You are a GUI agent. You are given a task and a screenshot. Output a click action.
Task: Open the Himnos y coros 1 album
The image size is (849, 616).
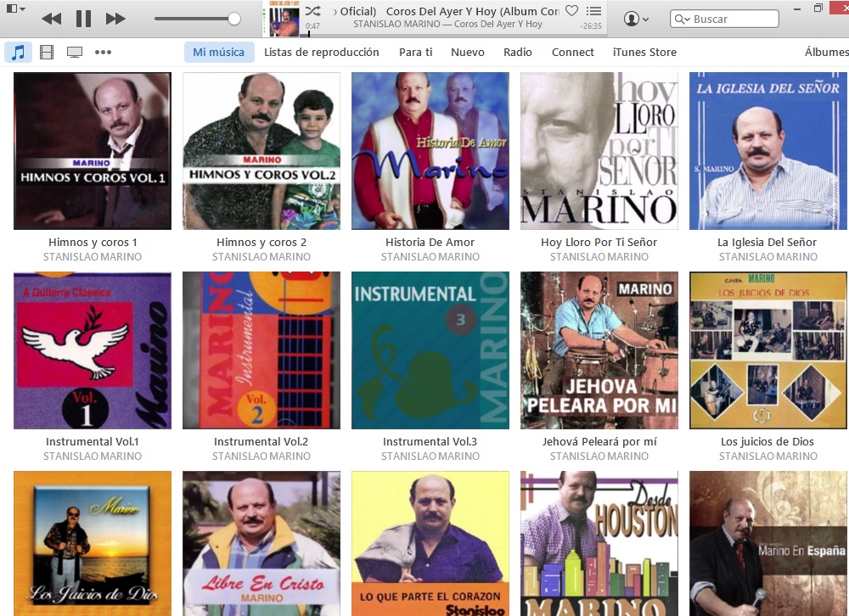[x=92, y=151]
